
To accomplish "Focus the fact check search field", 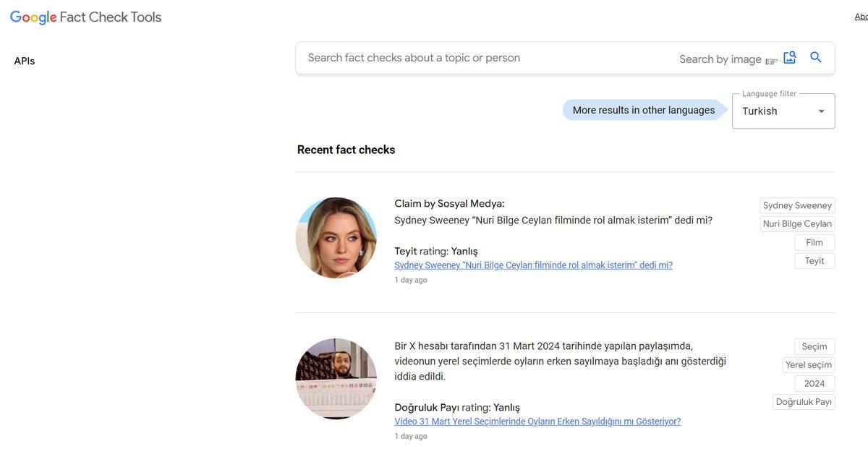I will pos(485,58).
